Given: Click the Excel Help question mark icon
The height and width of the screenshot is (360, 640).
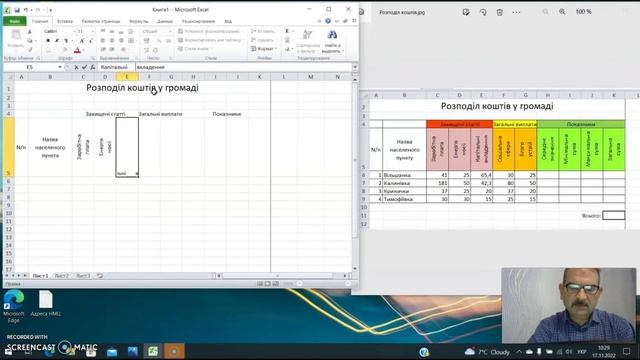Looking at the screenshot, I should (328, 21).
